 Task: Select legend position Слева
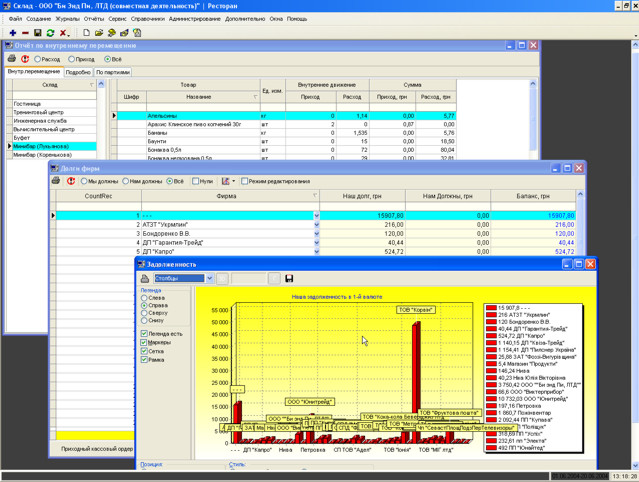(x=145, y=297)
